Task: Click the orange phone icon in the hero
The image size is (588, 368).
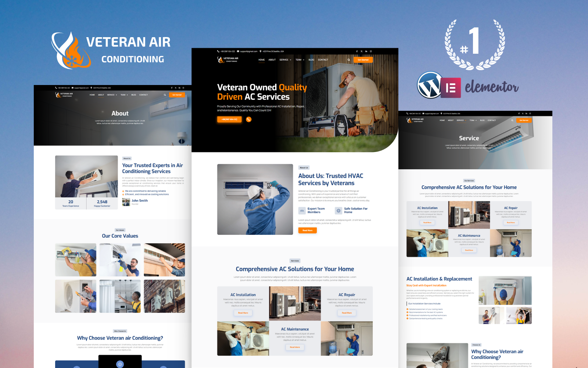Action: 249,119
